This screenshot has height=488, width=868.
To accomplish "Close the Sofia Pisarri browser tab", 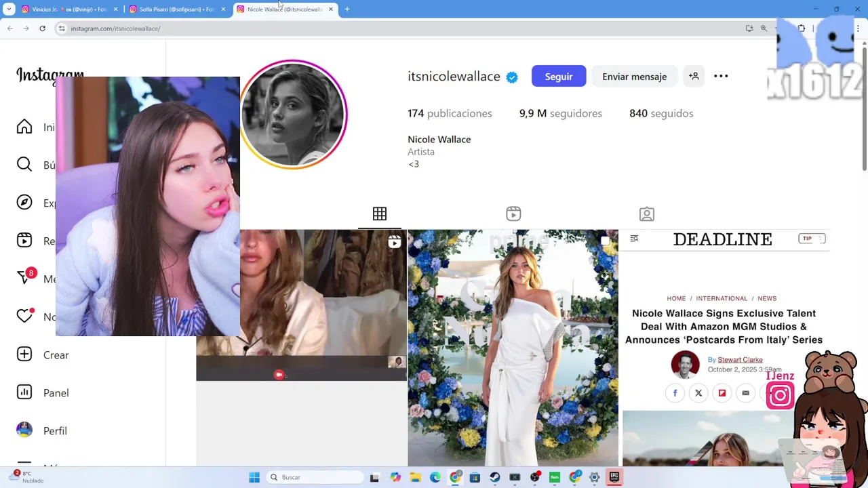I will (223, 9).
